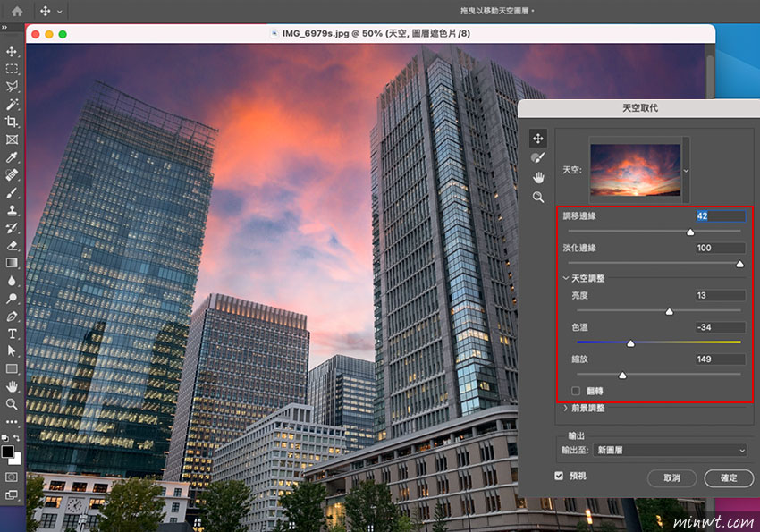
Task: Click the 淡化邊緣 slider handle
Action: [x=739, y=264]
